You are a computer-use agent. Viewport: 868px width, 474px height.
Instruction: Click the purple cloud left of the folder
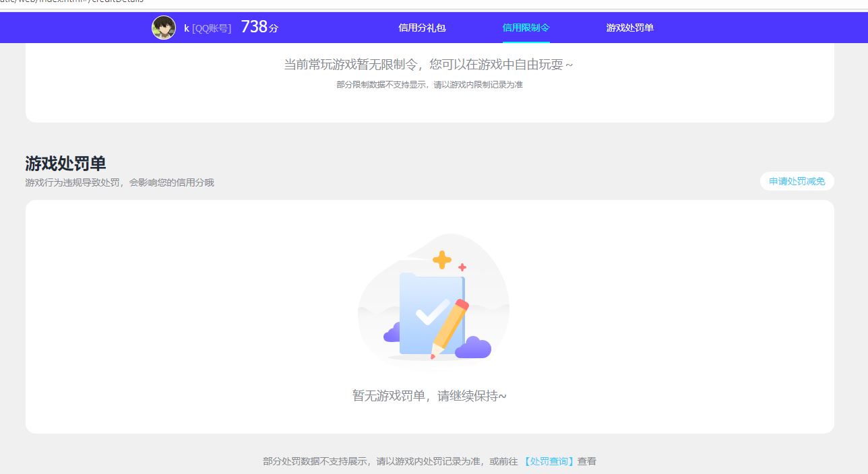[x=392, y=333]
